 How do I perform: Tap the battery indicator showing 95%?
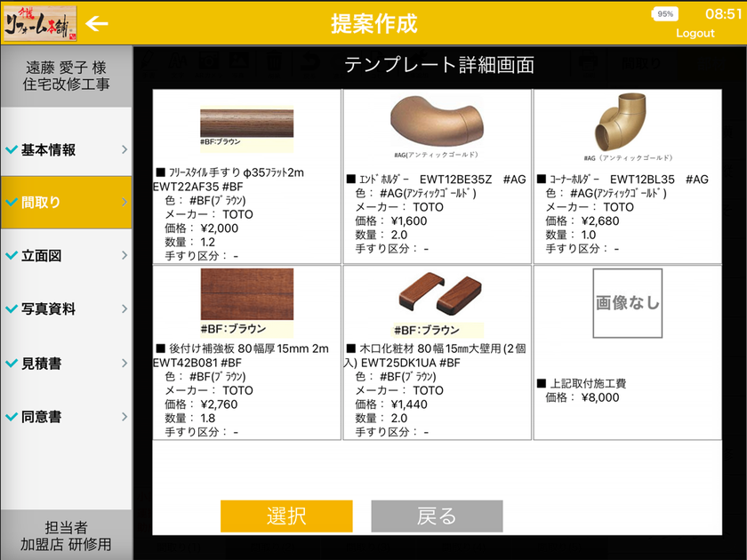(665, 14)
